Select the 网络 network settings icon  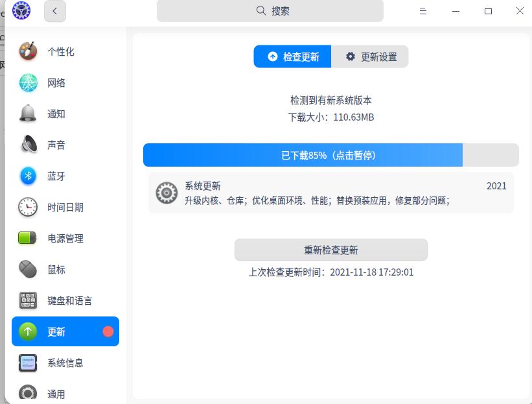click(x=29, y=83)
